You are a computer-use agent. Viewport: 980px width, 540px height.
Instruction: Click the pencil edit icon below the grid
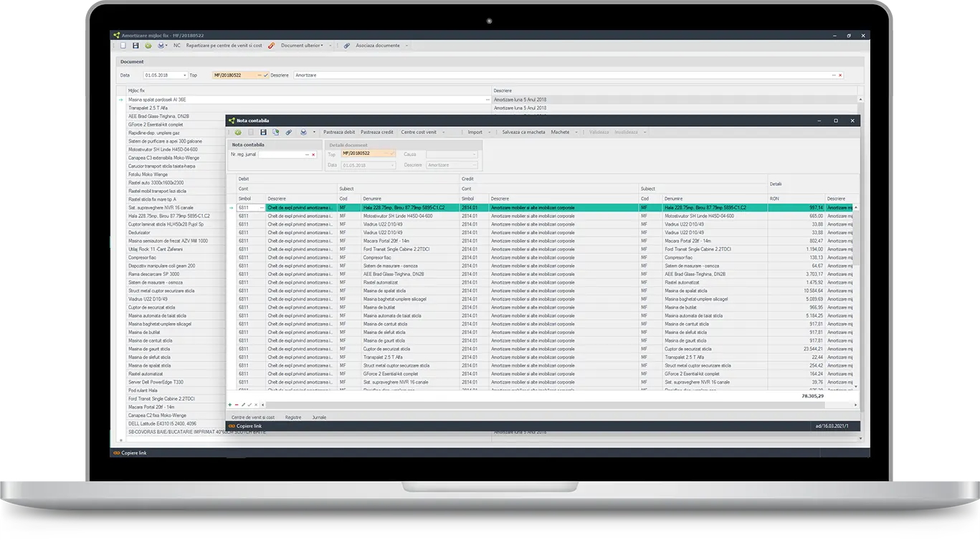click(243, 404)
